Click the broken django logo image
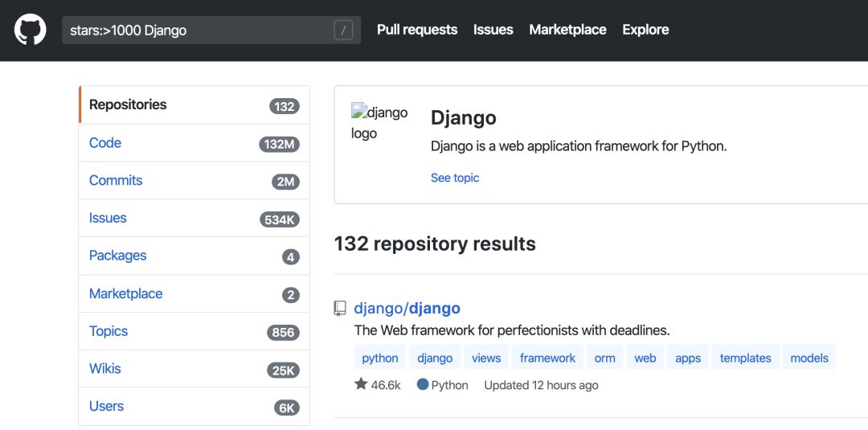This screenshot has width=868, height=430. click(379, 123)
